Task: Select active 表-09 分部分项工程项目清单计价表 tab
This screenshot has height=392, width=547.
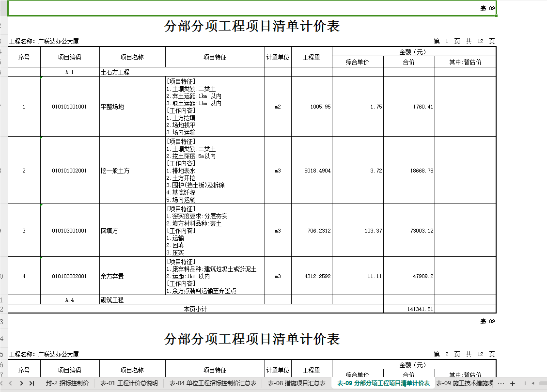Action: coord(383,383)
